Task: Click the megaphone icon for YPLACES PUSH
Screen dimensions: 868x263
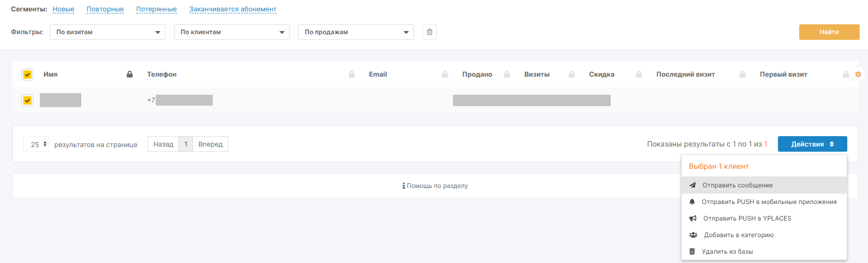Action: point(693,218)
